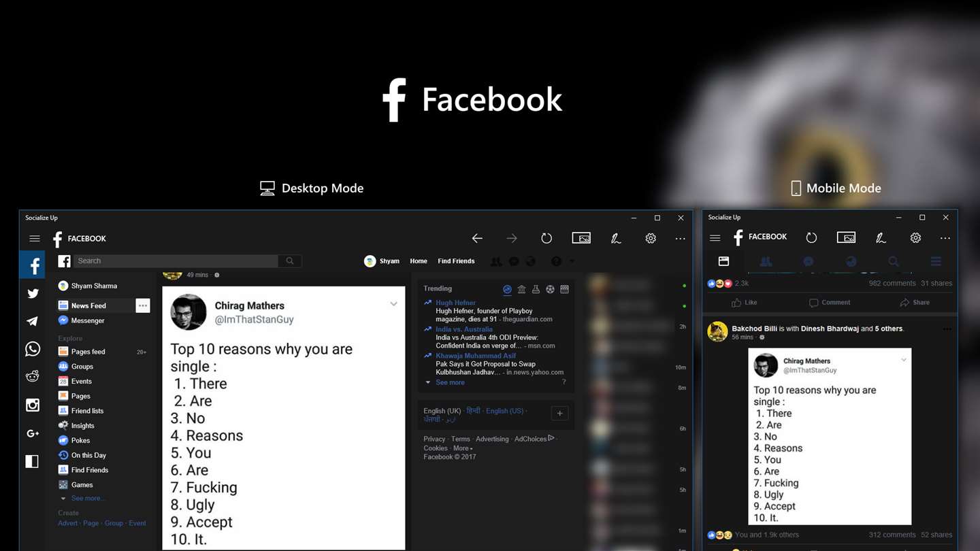Select news feed tab in mobile window
The width and height of the screenshot is (980, 551).
(723, 261)
